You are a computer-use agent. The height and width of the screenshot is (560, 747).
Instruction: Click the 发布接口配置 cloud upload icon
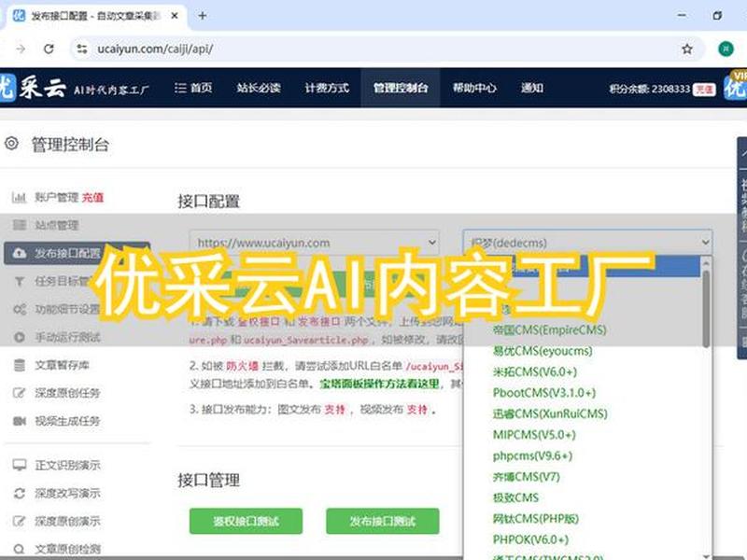[x=19, y=253]
